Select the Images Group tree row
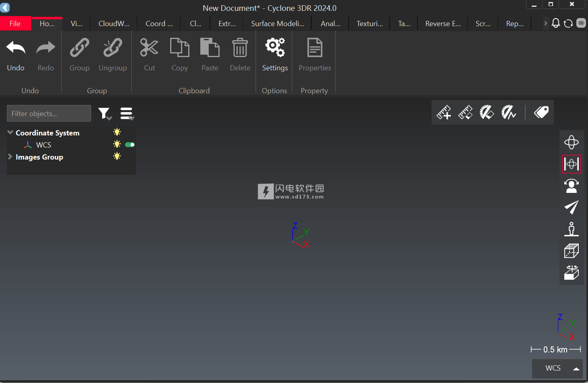Image resolution: width=588 pixels, height=383 pixels. click(71, 157)
